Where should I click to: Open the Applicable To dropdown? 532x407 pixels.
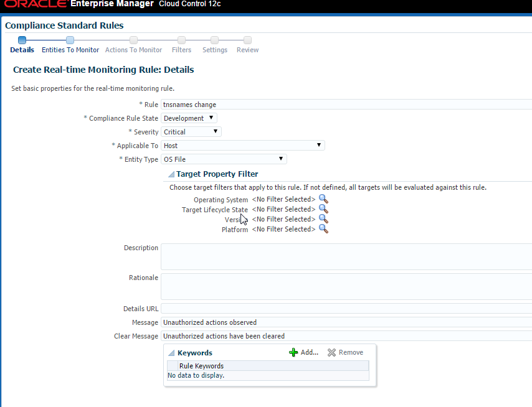pos(243,146)
